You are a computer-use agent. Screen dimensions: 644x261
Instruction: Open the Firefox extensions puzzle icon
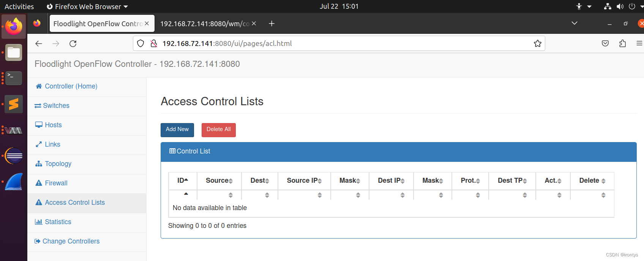(622, 43)
